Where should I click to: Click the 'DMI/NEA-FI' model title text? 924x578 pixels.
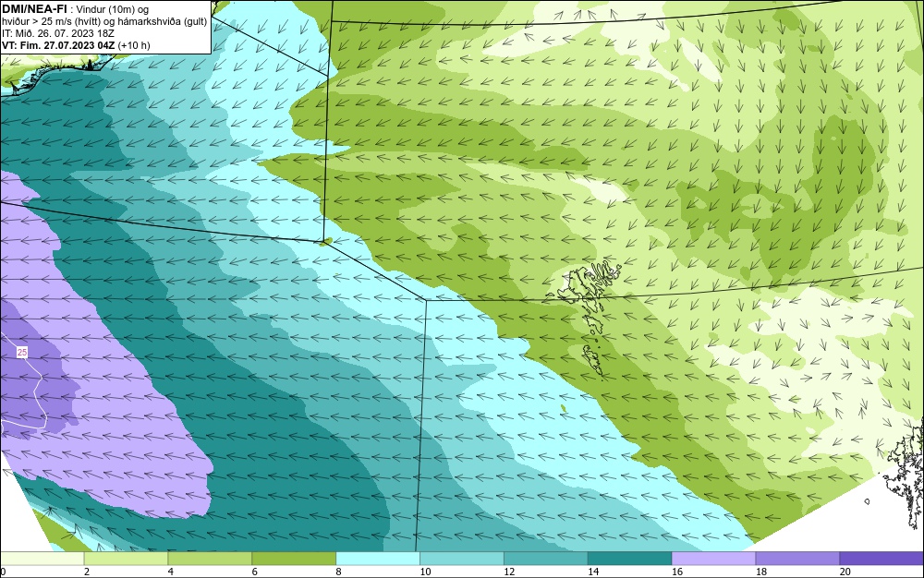click(34, 9)
